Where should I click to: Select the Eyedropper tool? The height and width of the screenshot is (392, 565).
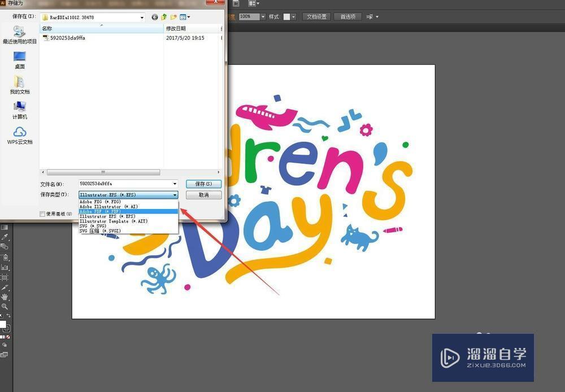coord(5,237)
